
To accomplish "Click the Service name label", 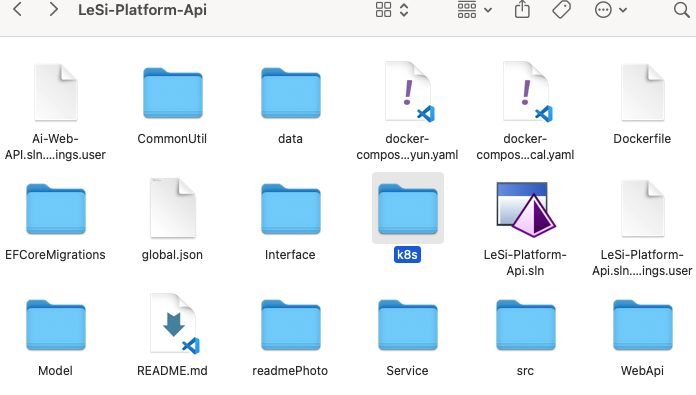I will (x=407, y=371).
